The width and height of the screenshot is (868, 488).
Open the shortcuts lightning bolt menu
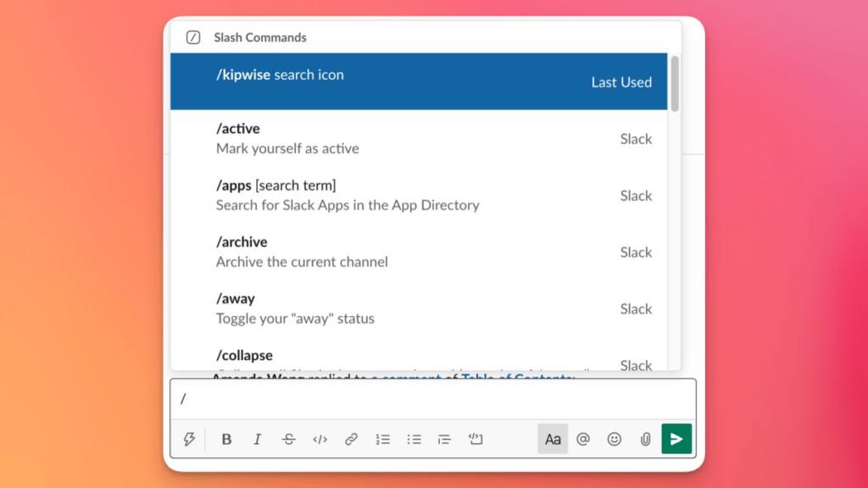pos(190,439)
